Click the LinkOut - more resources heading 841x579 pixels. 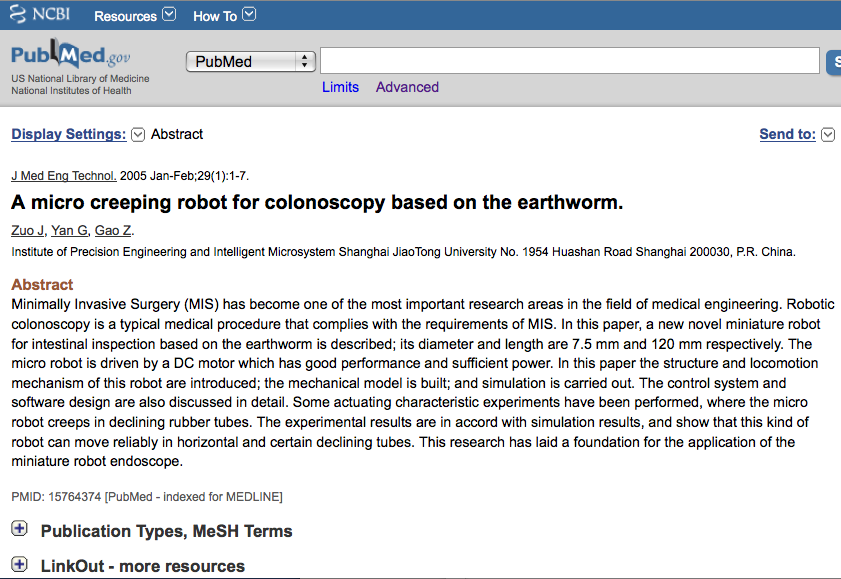143,566
